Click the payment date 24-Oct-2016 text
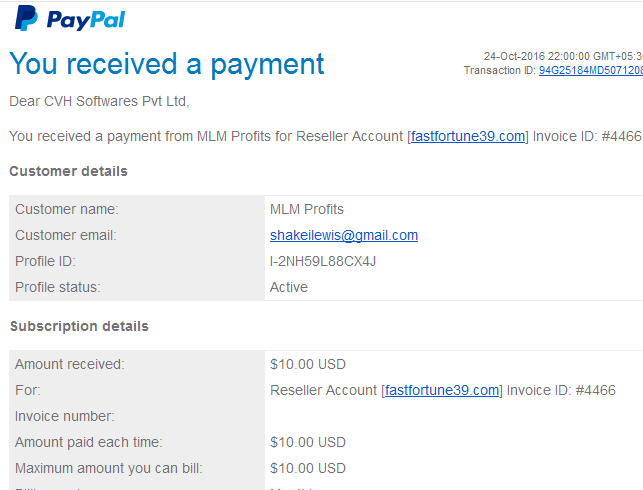Image resolution: width=643 pixels, height=490 pixels. pyautogui.click(x=514, y=56)
